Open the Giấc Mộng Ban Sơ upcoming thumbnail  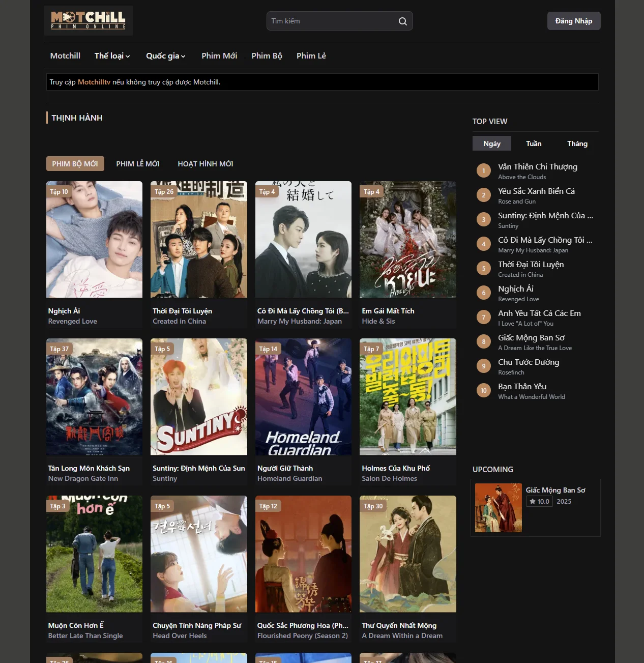(x=498, y=507)
